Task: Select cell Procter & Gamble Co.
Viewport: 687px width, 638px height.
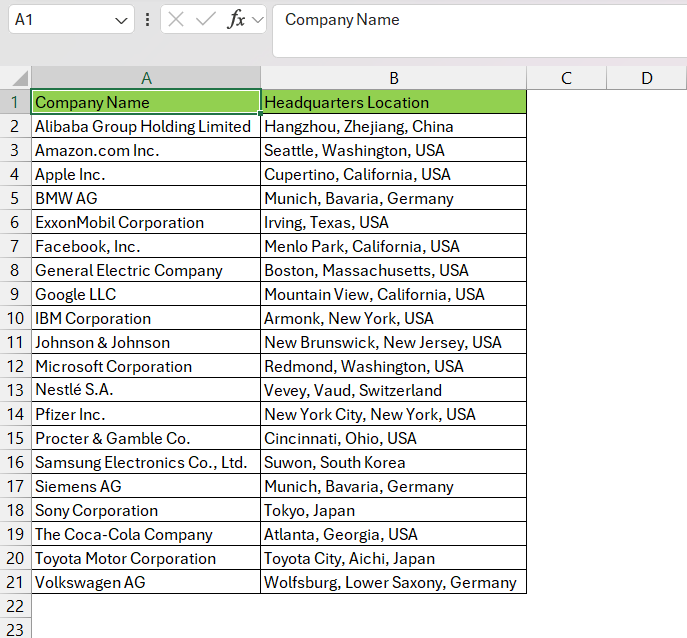Action: tap(146, 438)
